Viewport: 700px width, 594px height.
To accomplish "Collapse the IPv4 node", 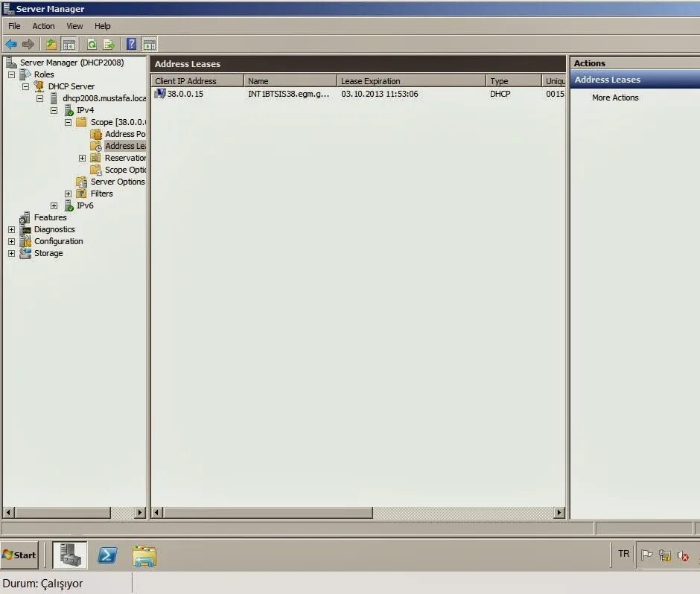I will (x=54, y=110).
